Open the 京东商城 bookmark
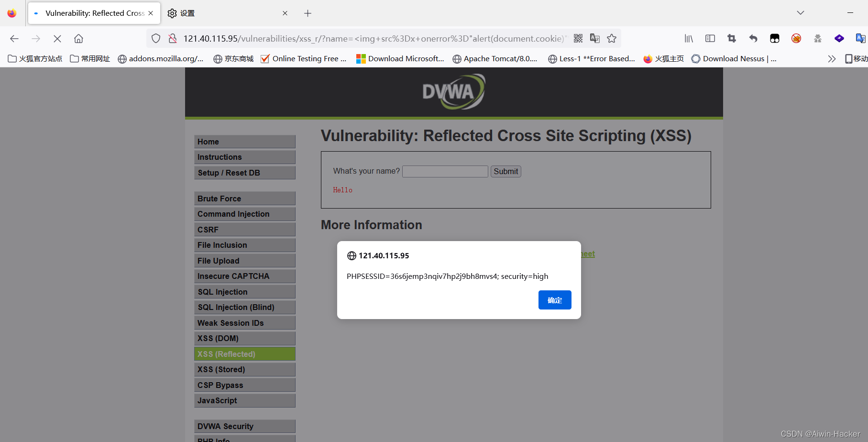 tap(233, 59)
